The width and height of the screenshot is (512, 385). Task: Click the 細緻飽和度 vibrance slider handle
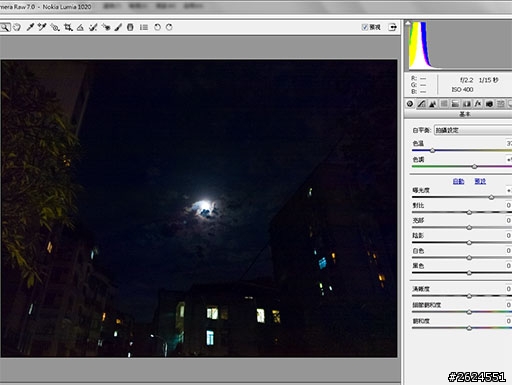click(469, 312)
